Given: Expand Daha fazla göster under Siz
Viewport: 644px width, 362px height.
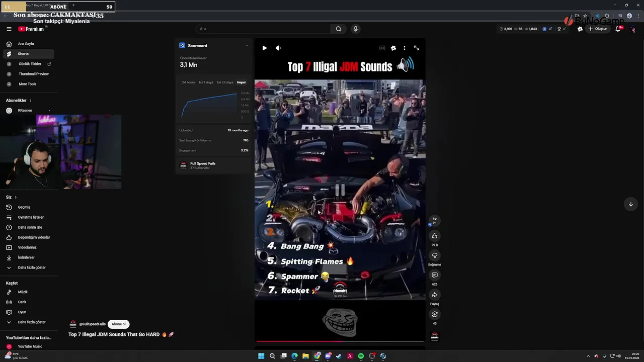Looking at the screenshot, I should pos(28,267).
